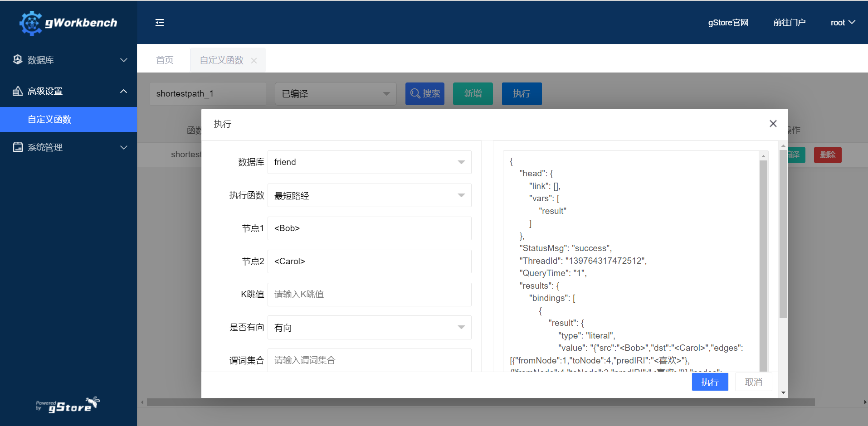Open the 是否有向 dropdown
Screen dimensions: 868x426
(x=370, y=328)
